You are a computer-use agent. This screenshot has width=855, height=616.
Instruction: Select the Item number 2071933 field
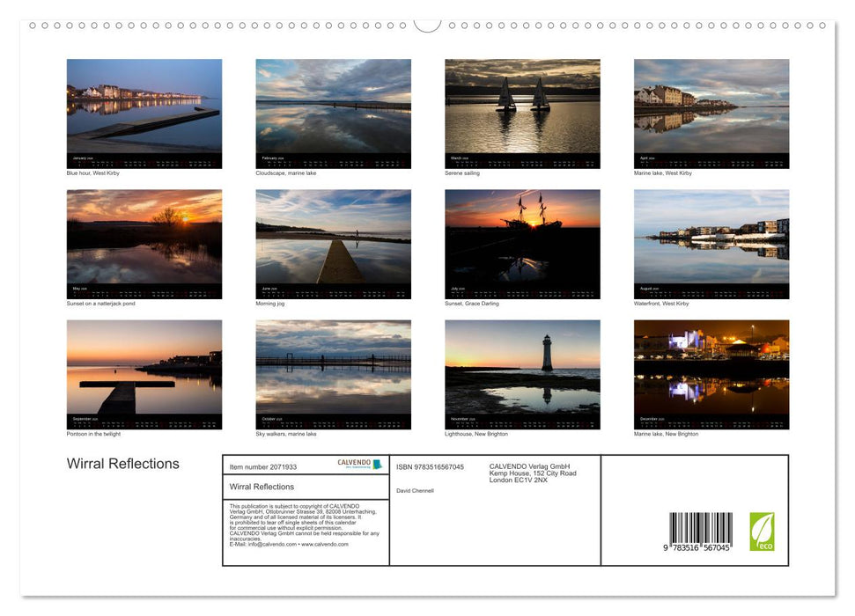(x=264, y=466)
